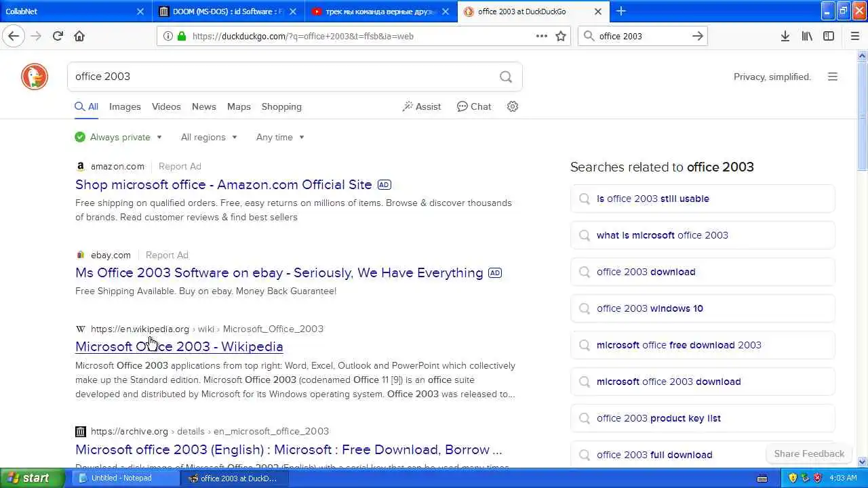The height and width of the screenshot is (488, 868).
Task: Select the Shopping search tab
Action: pyautogui.click(x=281, y=106)
